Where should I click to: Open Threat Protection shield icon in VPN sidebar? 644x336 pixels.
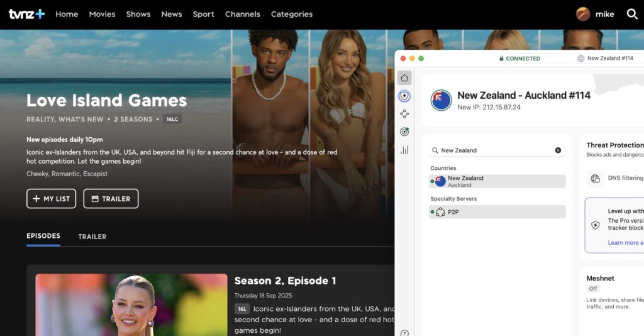coord(404,96)
